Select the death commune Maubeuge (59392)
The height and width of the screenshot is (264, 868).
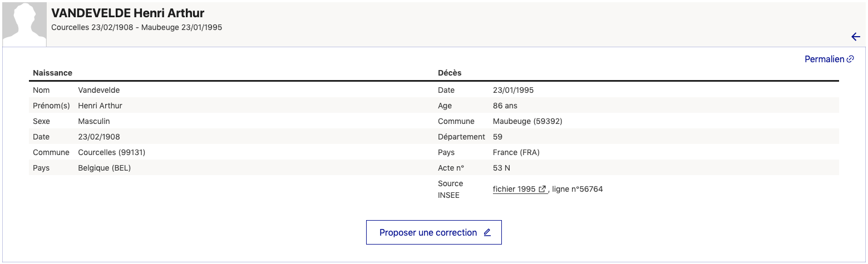(527, 121)
